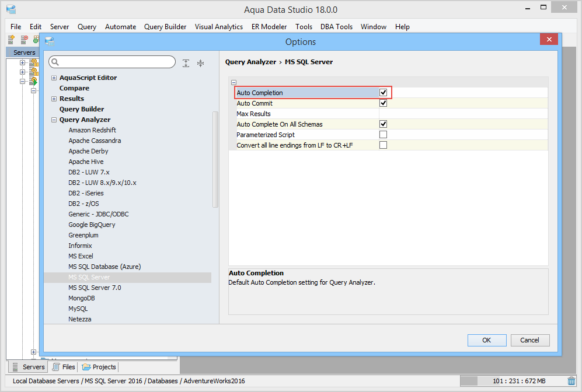
Task: Select MS SQL Server 7.0 entry
Action: pyautogui.click(x=95, y=288)
